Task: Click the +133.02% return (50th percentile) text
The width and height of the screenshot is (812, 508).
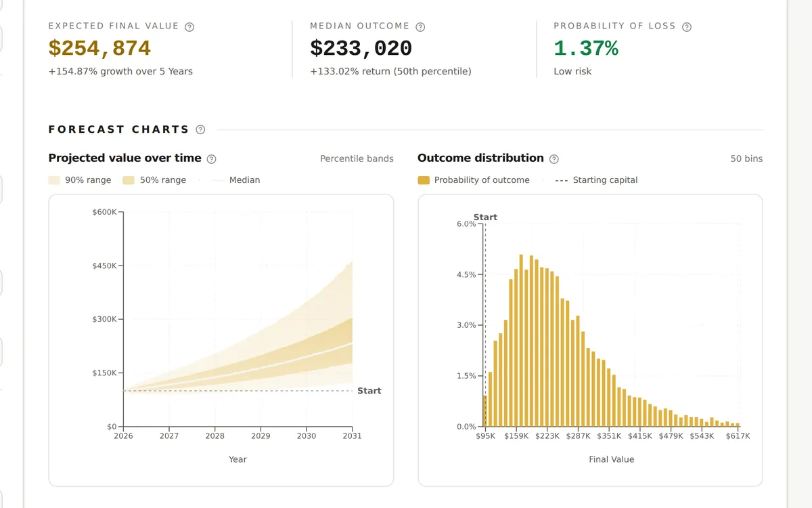Action: (x=390, y=71)
